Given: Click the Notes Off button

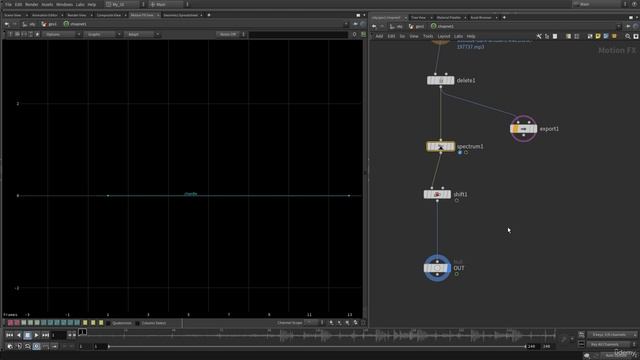Looking at the screenshot, I should click(228, 34).
